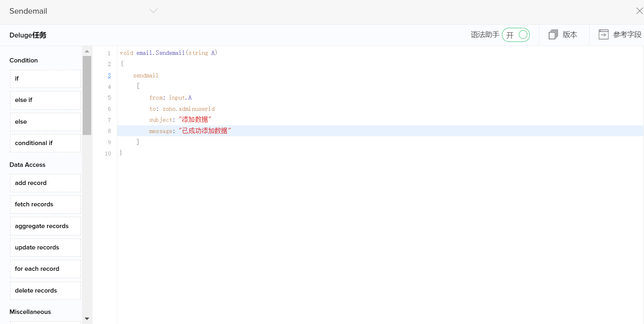Select the 'if' condition task
Image resolution: width=644 pixels, height=324 pixels.
coord(45,79)
